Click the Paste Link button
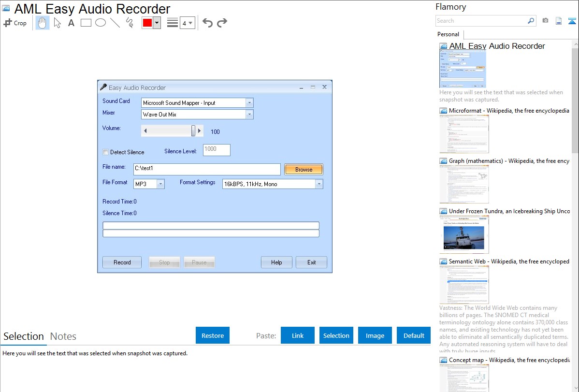579x392 pixels. tap(298, 335)
